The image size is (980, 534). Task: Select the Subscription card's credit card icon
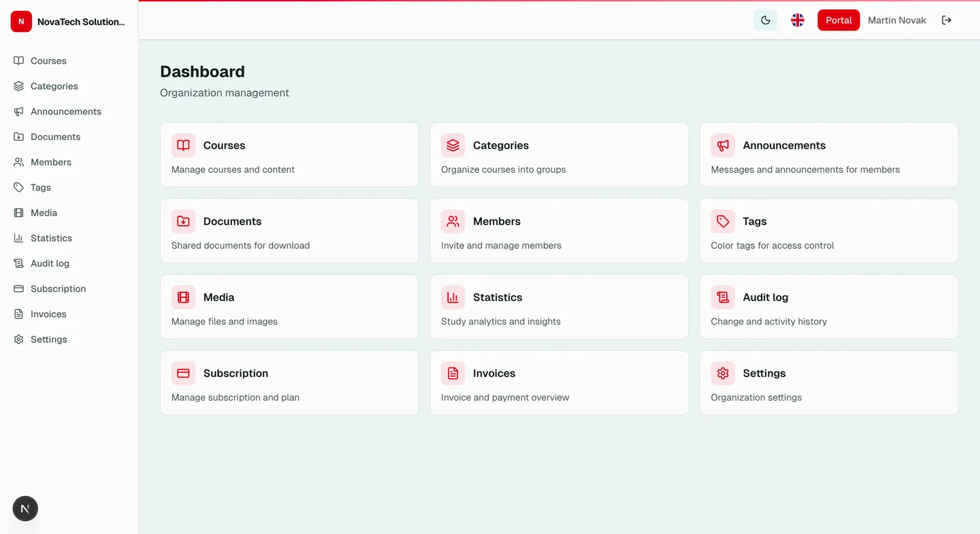(x=182, y=373)
